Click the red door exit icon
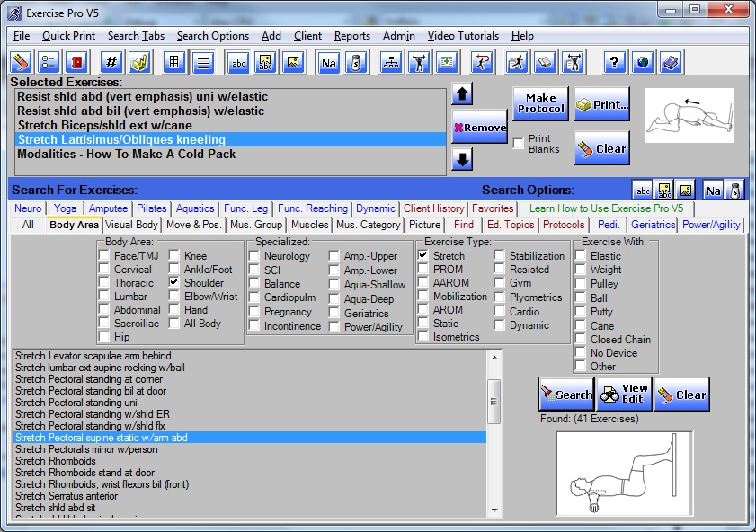This screenshot has width=756, height=532. [x=76, y=62]
